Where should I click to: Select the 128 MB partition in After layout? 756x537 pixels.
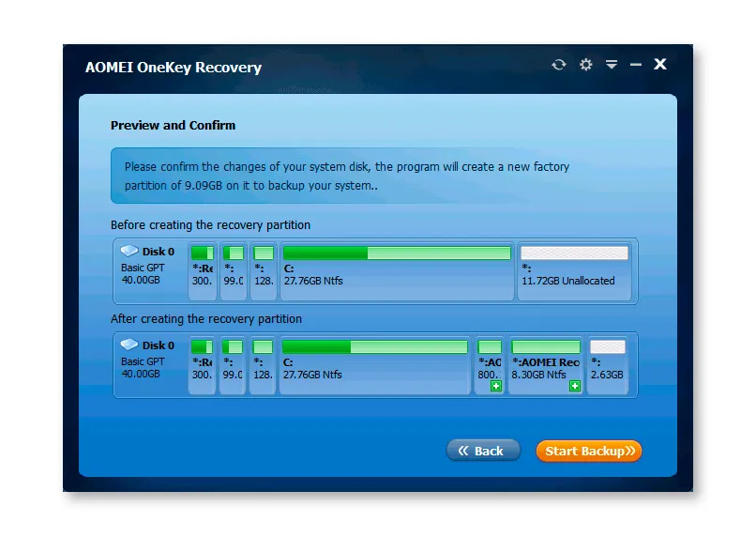point(263,365)
